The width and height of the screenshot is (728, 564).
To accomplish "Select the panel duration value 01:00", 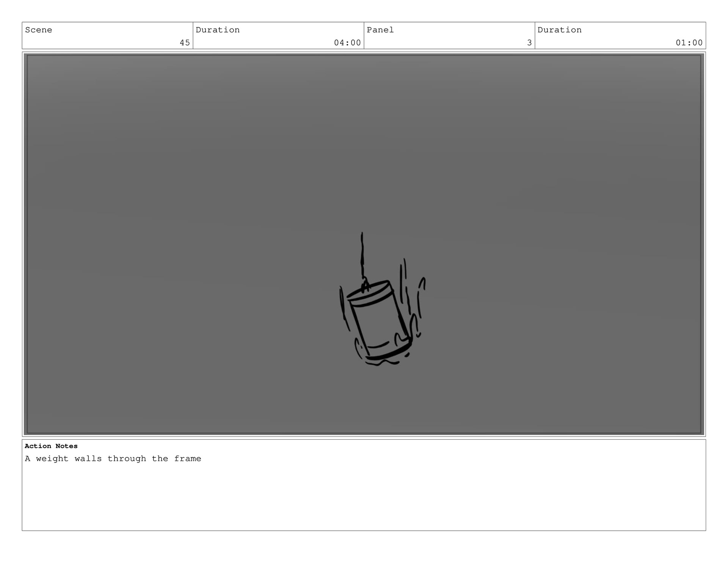I will click(x=689, y=43).
